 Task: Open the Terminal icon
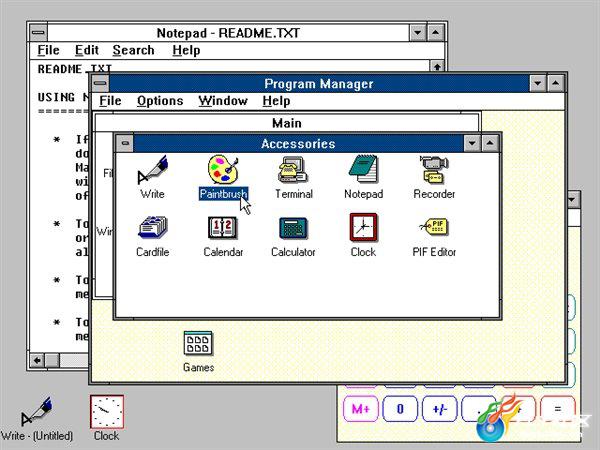point(293,170)
